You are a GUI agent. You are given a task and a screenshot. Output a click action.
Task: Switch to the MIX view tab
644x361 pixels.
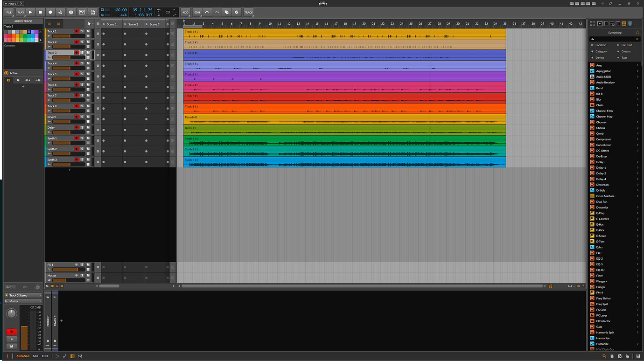(35, 356)
